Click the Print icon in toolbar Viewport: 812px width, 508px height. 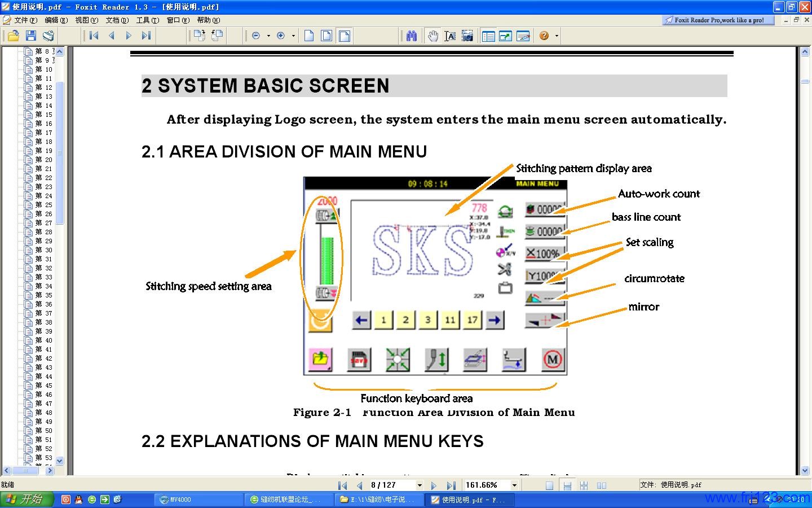(48, 36)
